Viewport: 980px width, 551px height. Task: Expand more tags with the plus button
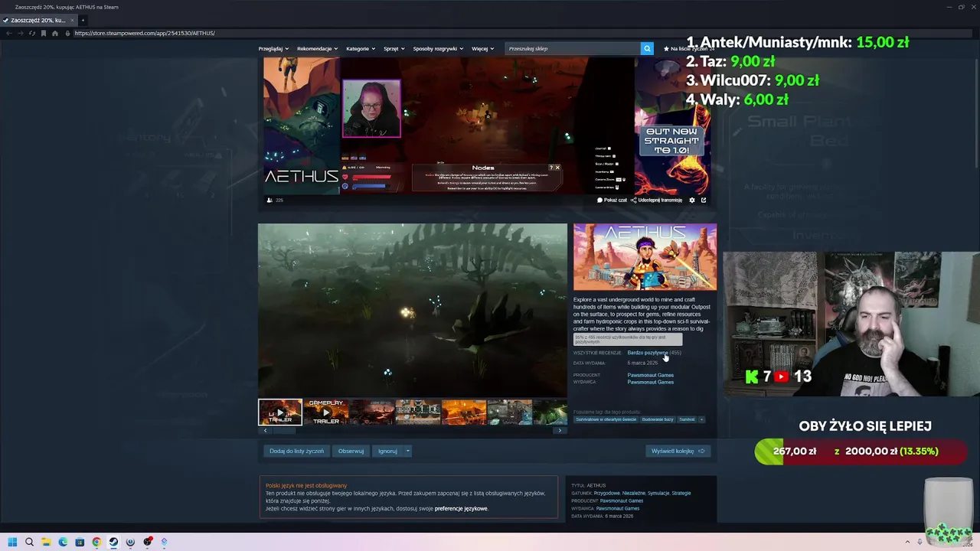701,419
